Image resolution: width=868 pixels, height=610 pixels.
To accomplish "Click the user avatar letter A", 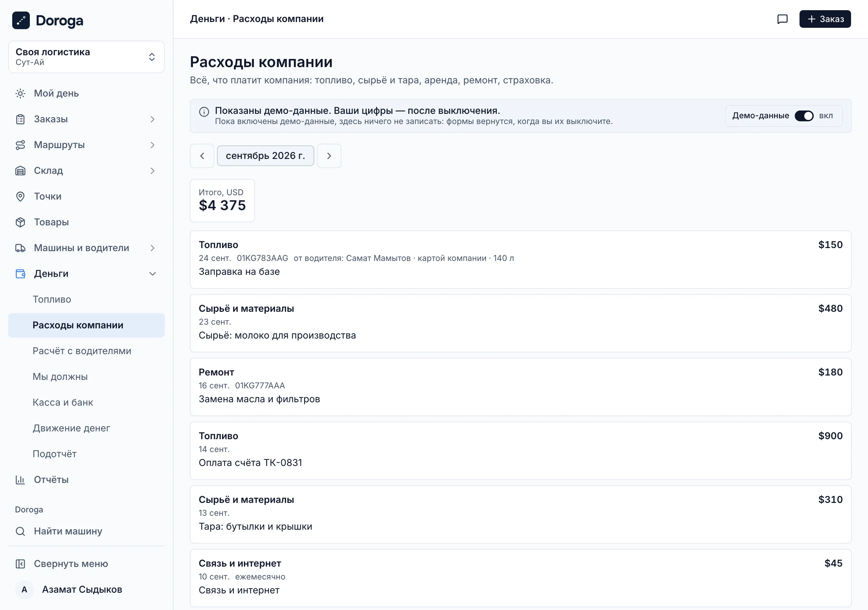I will (24, 589).
